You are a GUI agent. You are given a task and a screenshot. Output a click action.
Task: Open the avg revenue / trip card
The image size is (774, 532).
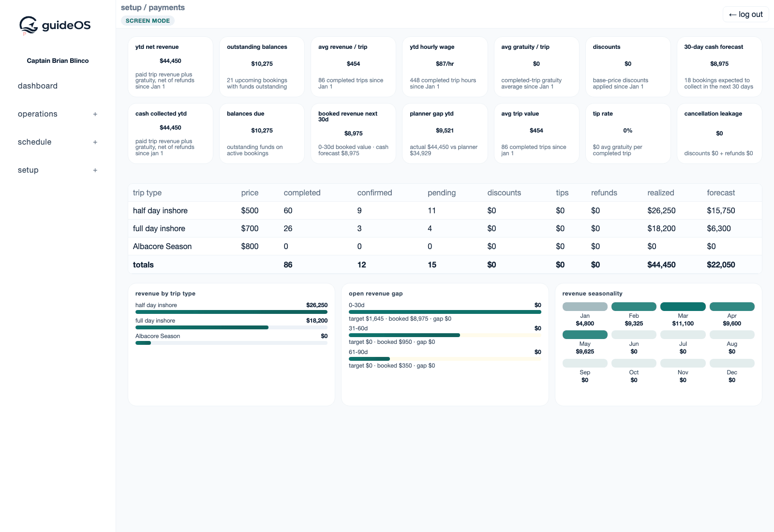[x=353, y=67]
